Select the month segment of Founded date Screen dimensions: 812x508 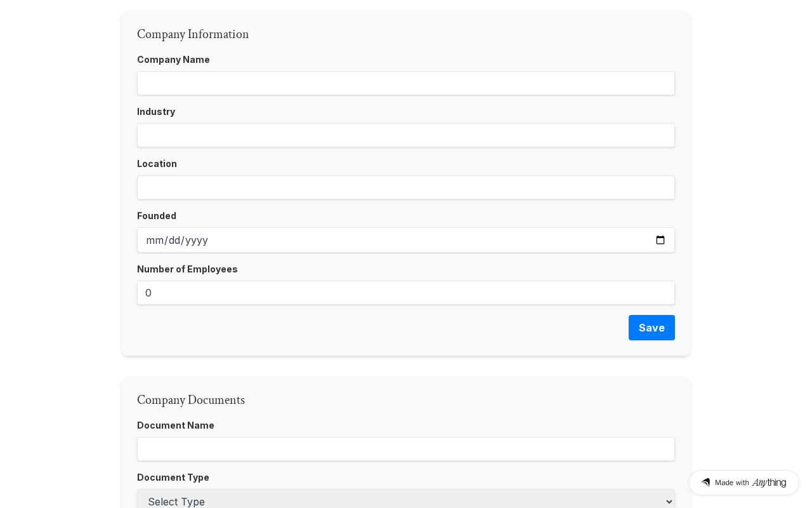coord(154,240)
